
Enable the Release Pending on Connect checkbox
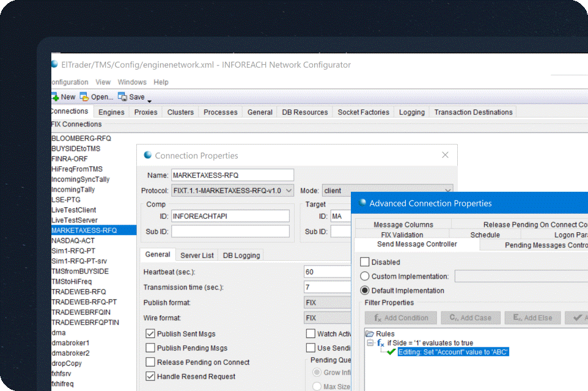tap(150, 362)
